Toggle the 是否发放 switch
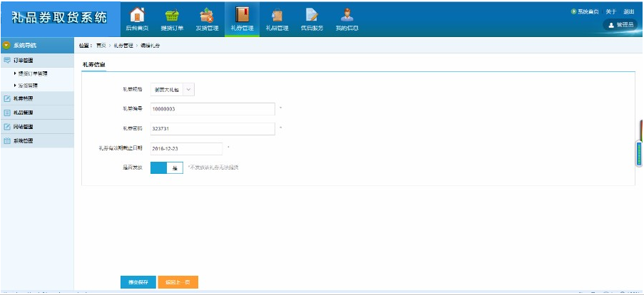The width and height of the screenshot is (644, 295). click(x=167, y=167)
